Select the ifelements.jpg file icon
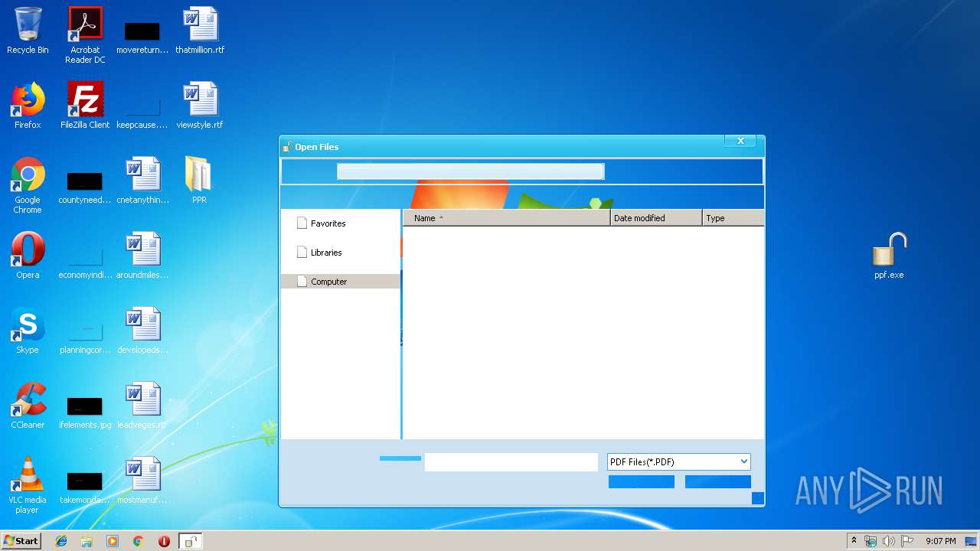The width and height of the screenshot is (980, 551). 85,412
